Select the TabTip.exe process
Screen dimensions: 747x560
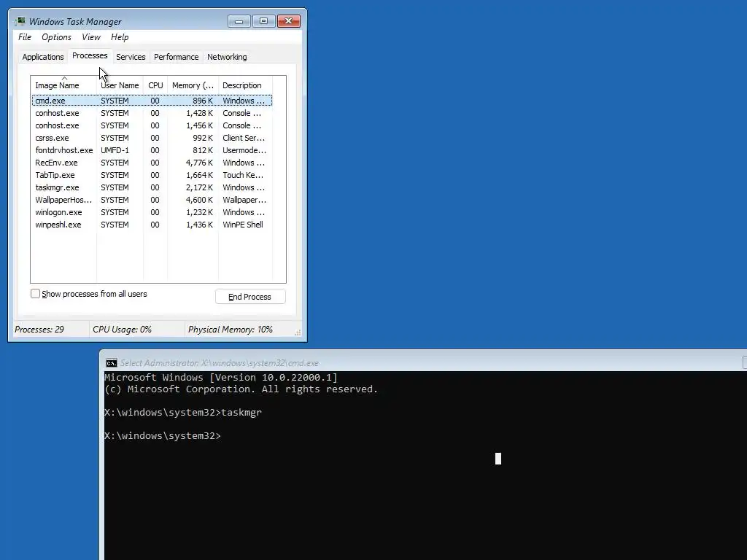(x=152, y=175)
